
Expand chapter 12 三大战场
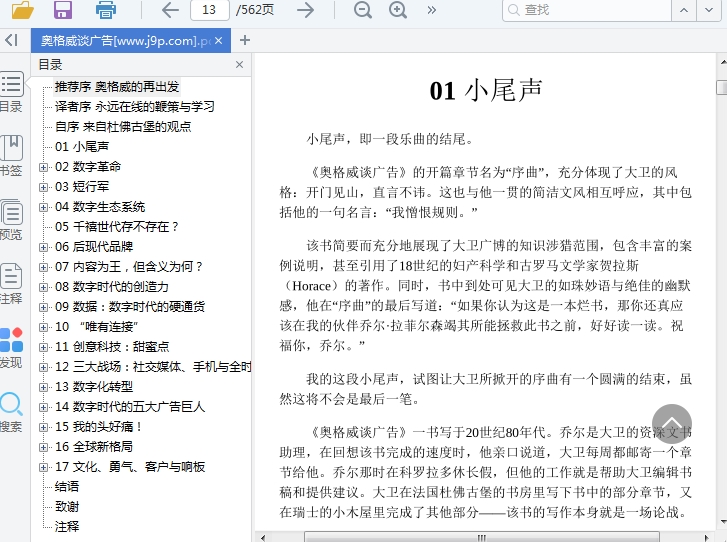point(43,367)
